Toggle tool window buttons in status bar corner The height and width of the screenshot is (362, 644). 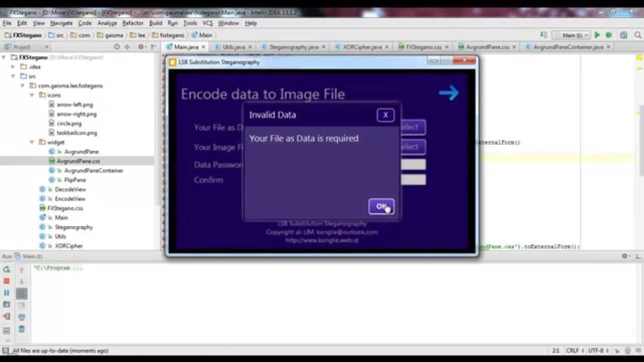[6, 350]
